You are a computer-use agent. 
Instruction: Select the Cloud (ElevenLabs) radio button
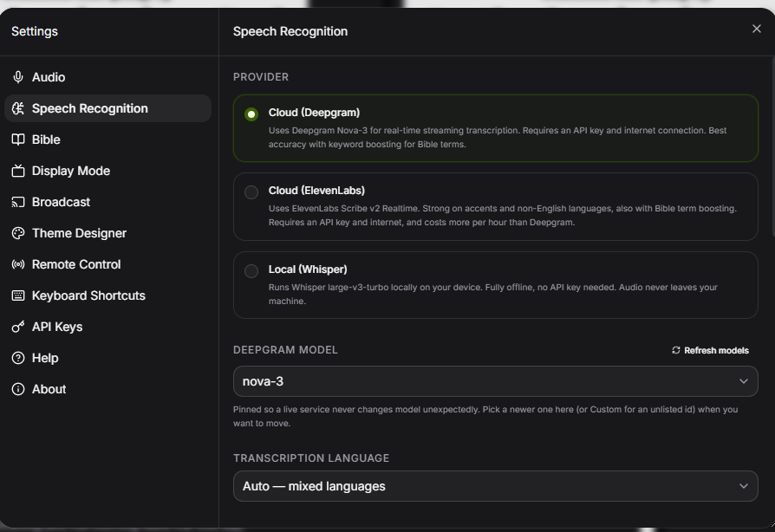tap(251, 192)
